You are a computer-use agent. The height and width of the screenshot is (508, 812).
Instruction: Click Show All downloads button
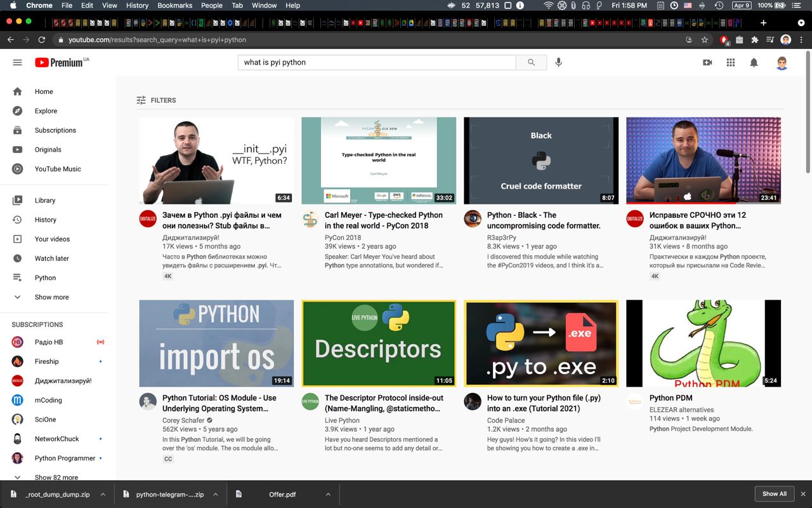(774, 494)
